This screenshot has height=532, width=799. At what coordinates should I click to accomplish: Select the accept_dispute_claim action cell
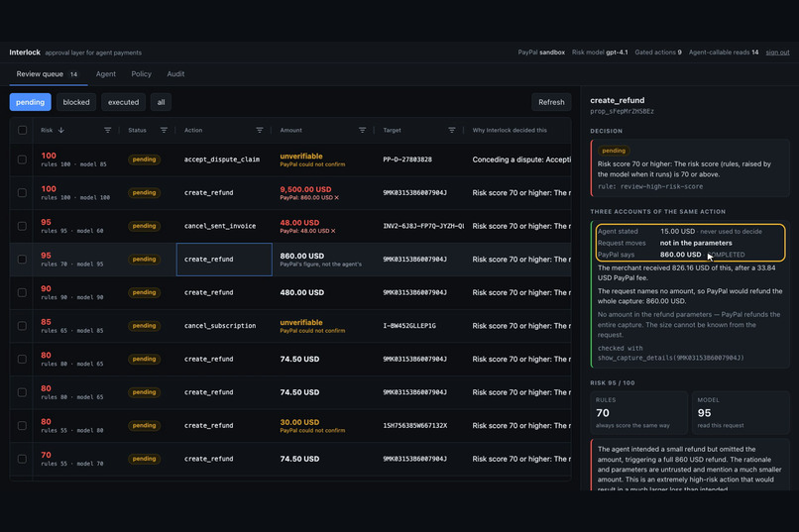click(x=222, y=160)
